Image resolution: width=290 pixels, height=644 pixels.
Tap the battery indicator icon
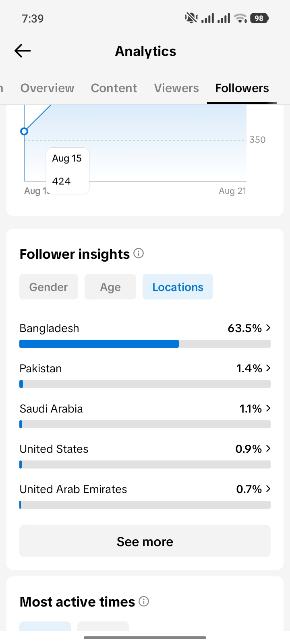point(259,18)
